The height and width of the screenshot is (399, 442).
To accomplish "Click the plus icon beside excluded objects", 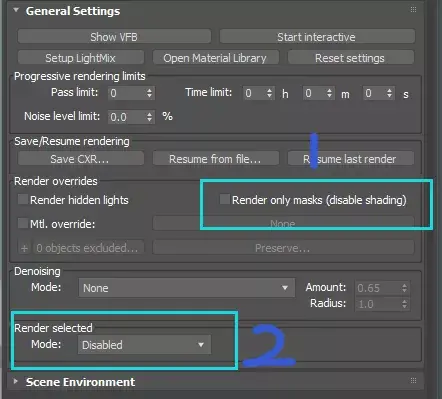I will point(24,248).
